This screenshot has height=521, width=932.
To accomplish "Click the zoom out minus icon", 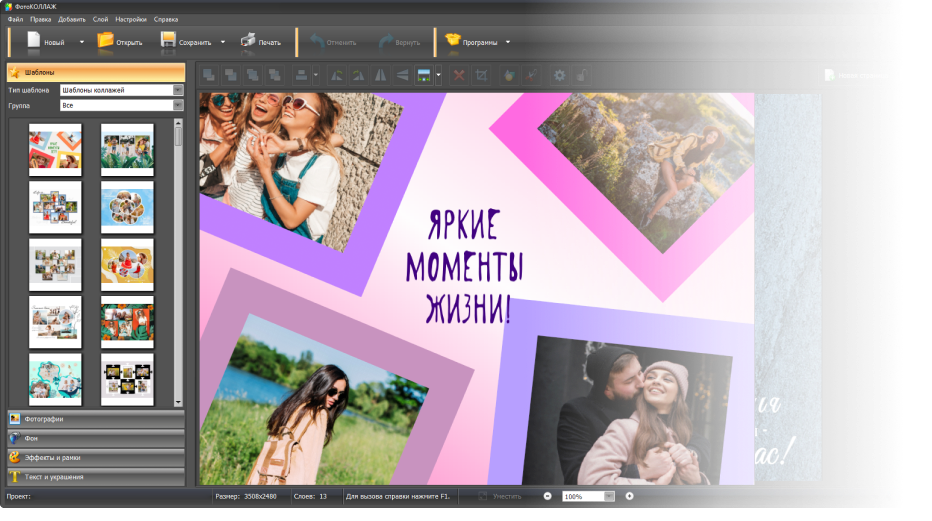I will 547,496.
